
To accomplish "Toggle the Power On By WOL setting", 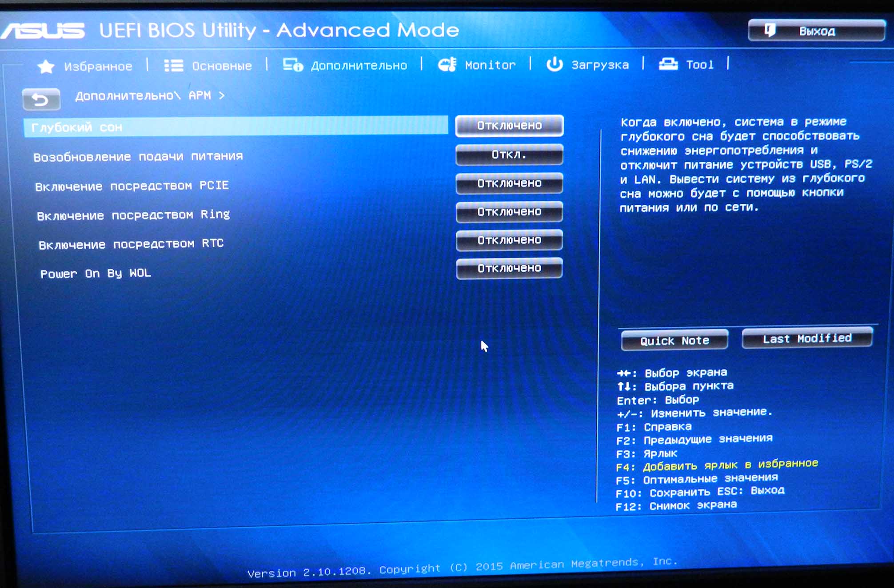I will (509, 268).
